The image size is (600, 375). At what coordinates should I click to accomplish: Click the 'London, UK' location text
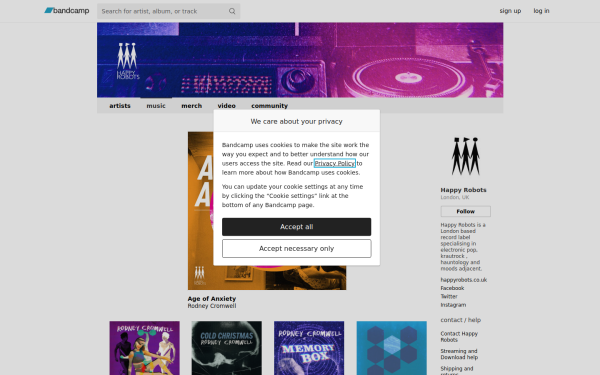455,197
